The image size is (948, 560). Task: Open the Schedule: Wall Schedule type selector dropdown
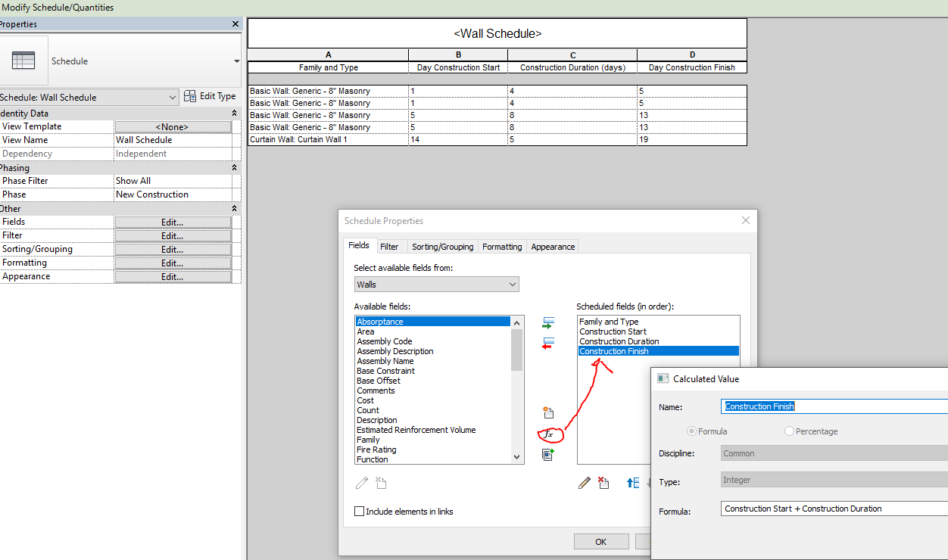point(172,97)
